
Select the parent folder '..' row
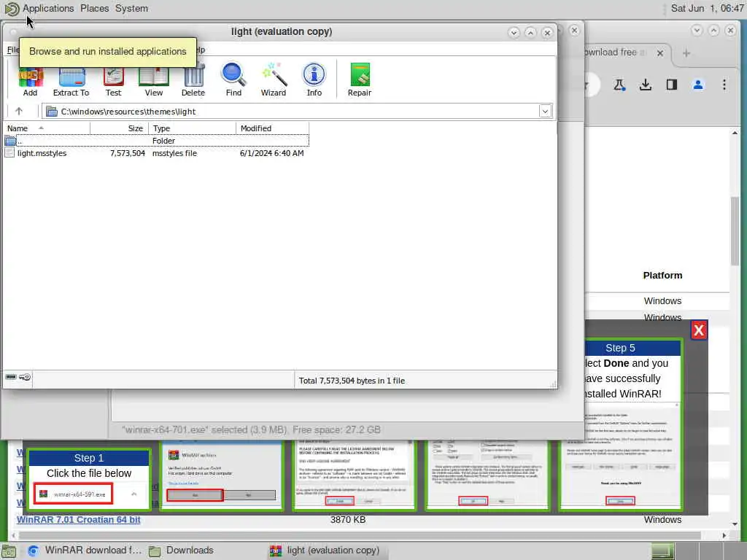click(x=156, y=141)
